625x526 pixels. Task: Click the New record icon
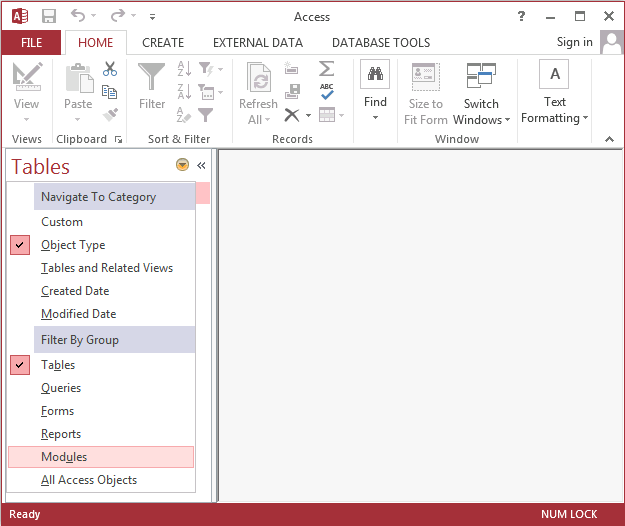291,69
